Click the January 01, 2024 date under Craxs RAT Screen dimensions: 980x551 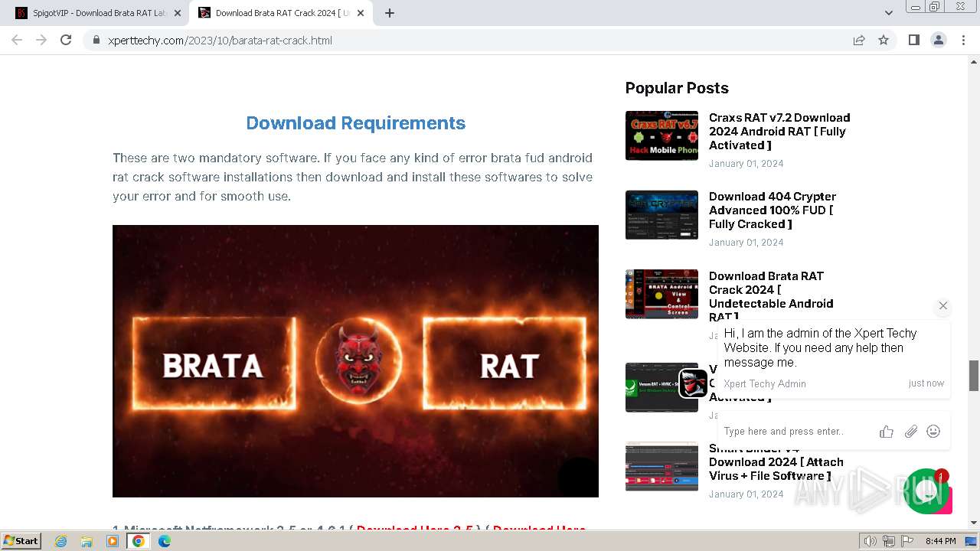point(746,164)
